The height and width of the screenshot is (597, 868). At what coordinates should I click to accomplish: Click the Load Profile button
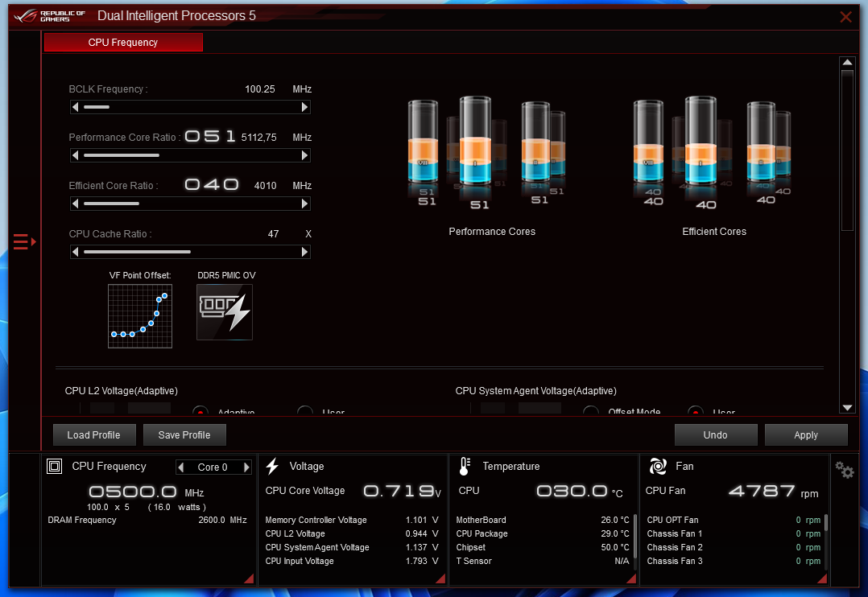[94, 435]
